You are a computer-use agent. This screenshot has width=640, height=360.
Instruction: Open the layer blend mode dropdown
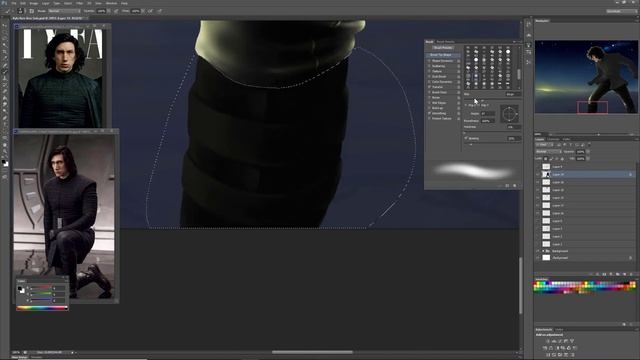point(548,151)
